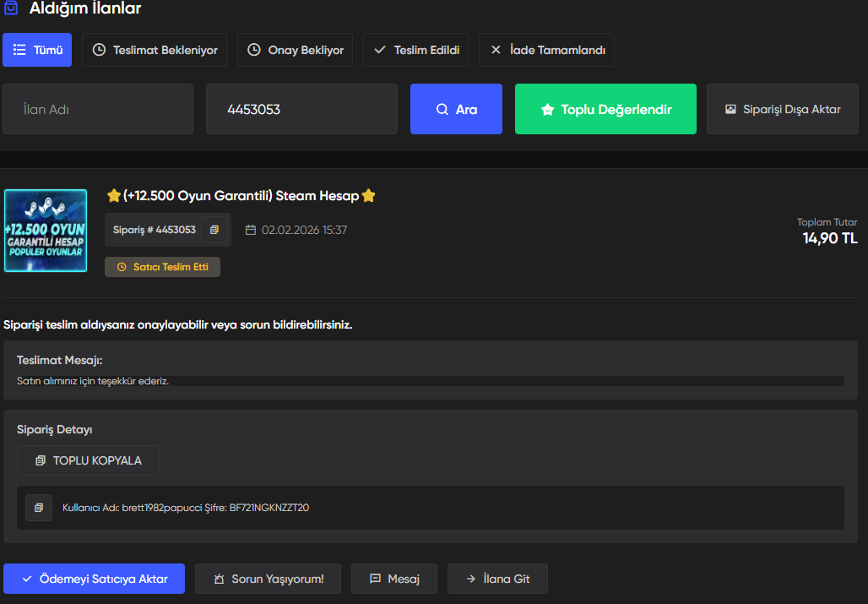Open Mesaj to contact seller
The height and width of the screenshot is (604, 868).
pos(394,579)
